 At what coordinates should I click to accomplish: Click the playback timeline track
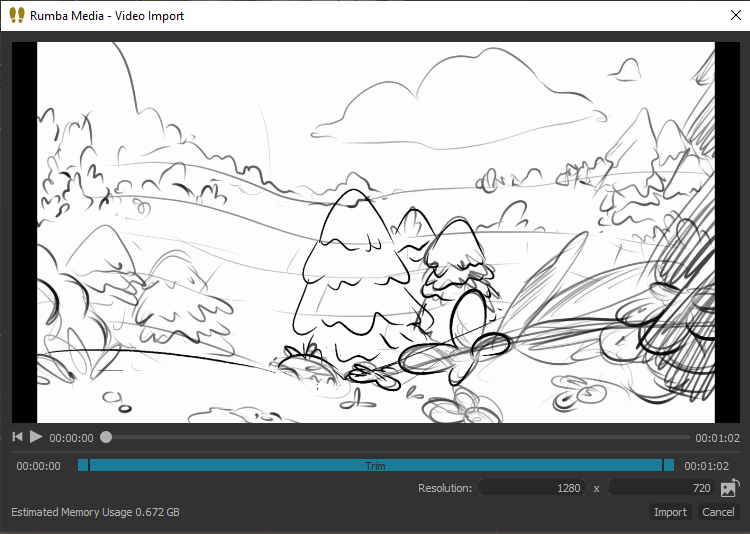397,437
